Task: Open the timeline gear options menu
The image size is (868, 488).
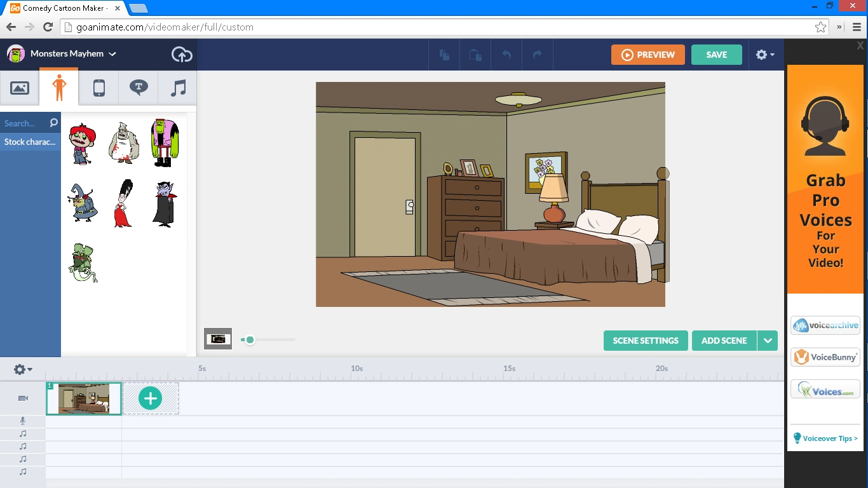Action: 21,369
